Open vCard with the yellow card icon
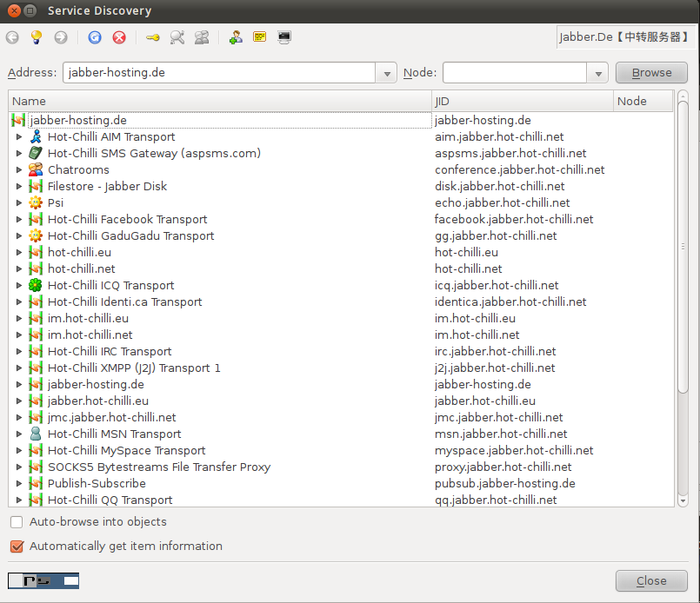The width and height of the screenshot is (700, 603). pos(259,36)
